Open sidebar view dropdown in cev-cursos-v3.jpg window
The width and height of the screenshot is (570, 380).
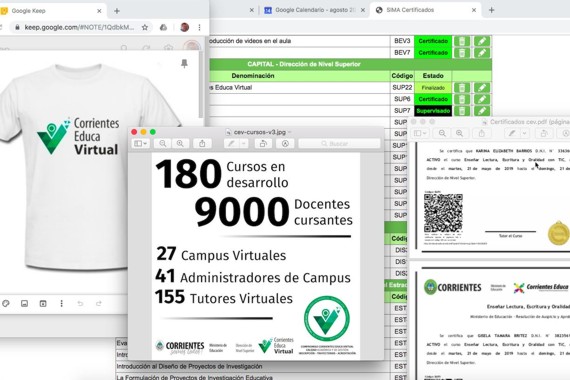pyautogui.click(x=140, y=144)
